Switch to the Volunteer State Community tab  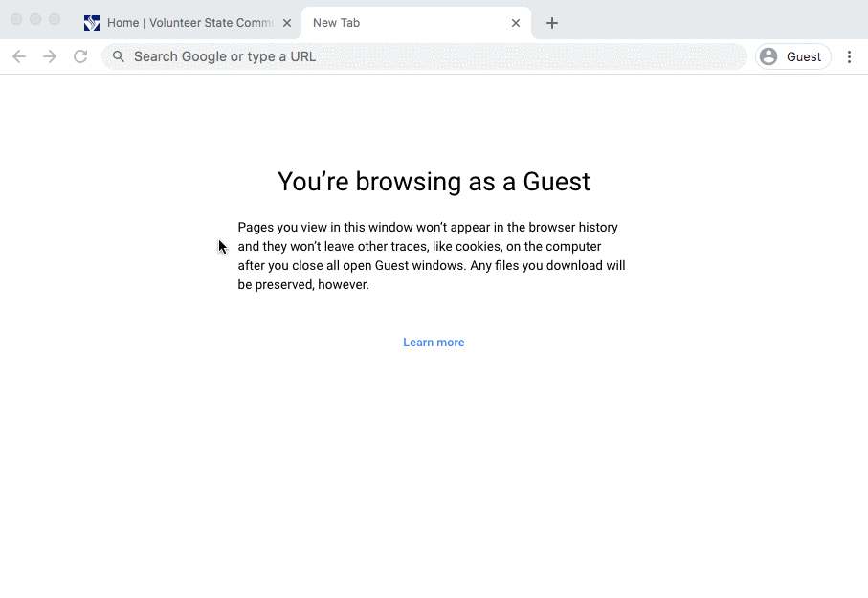pos(182,22)
